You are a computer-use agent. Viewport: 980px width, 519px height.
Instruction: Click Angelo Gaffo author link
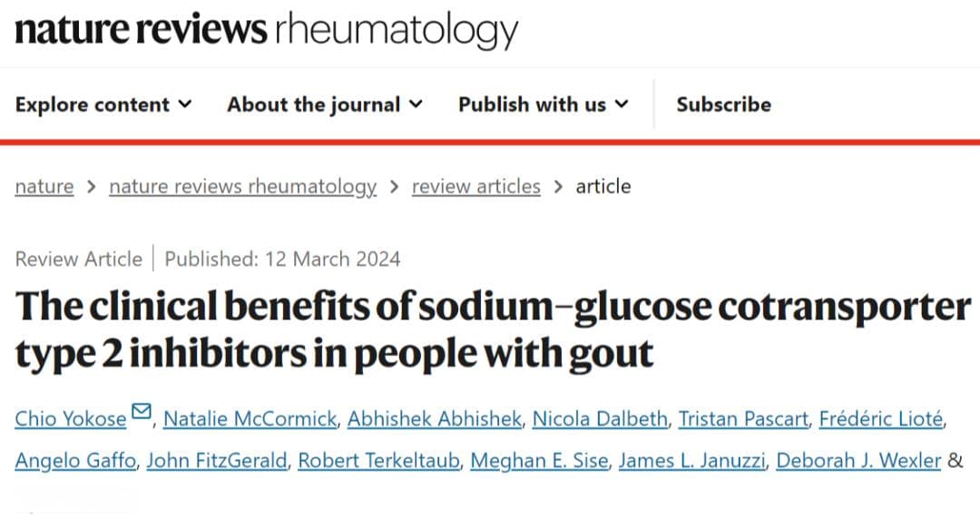pos(75,460)
